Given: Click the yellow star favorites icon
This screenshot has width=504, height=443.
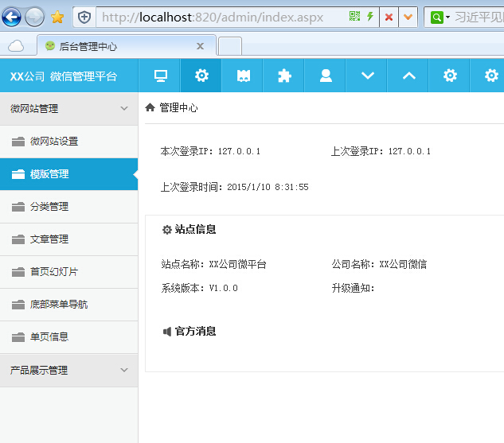Looking at the screenshot, I should [57, 17].
